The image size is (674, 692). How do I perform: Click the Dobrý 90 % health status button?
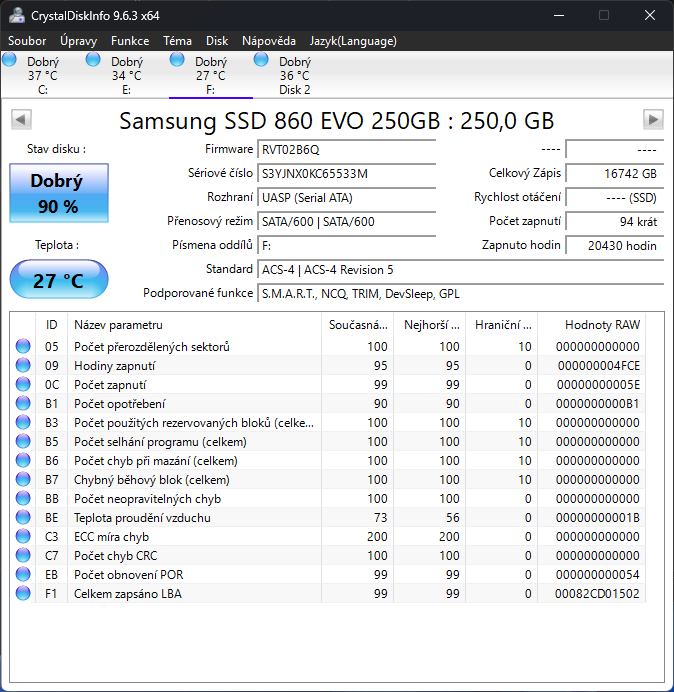click(59, 193)
